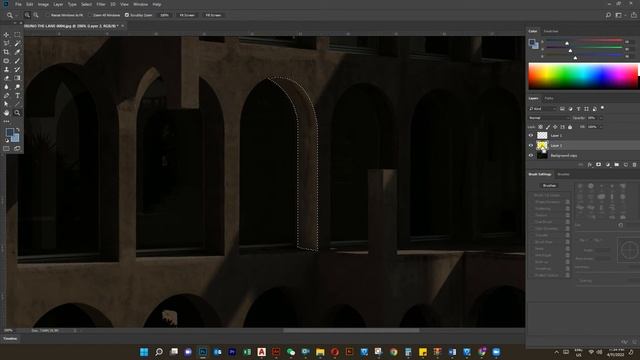The image size is (640, 360).
Task: Open the Fill value dropdown arrow
Action: coord(601,127)
